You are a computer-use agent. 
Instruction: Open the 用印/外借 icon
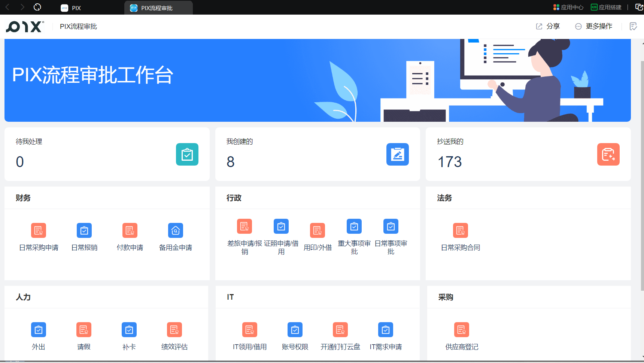tap(318, 230)
